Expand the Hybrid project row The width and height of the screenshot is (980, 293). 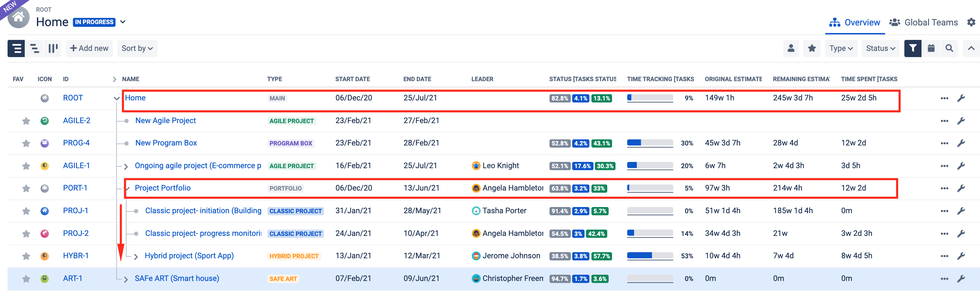[x=136, y=257]
